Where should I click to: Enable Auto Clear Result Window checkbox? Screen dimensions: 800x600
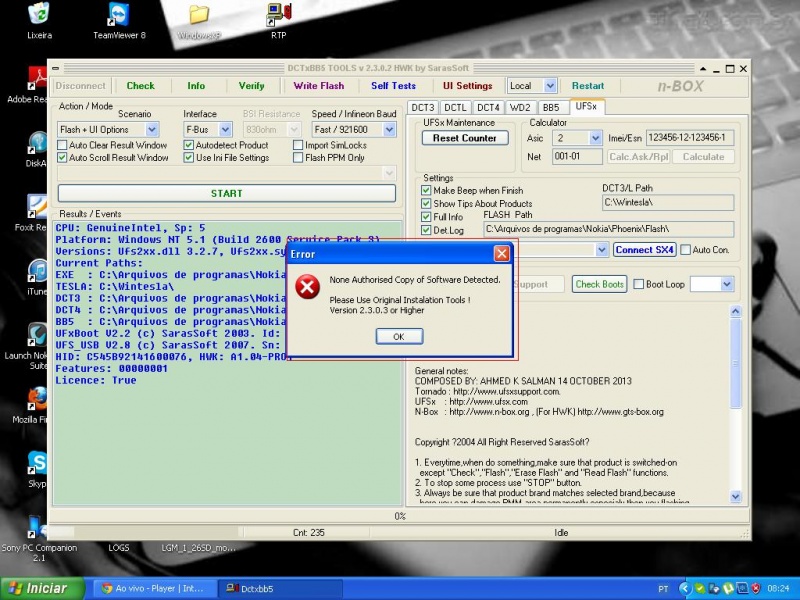pos(62,145)
